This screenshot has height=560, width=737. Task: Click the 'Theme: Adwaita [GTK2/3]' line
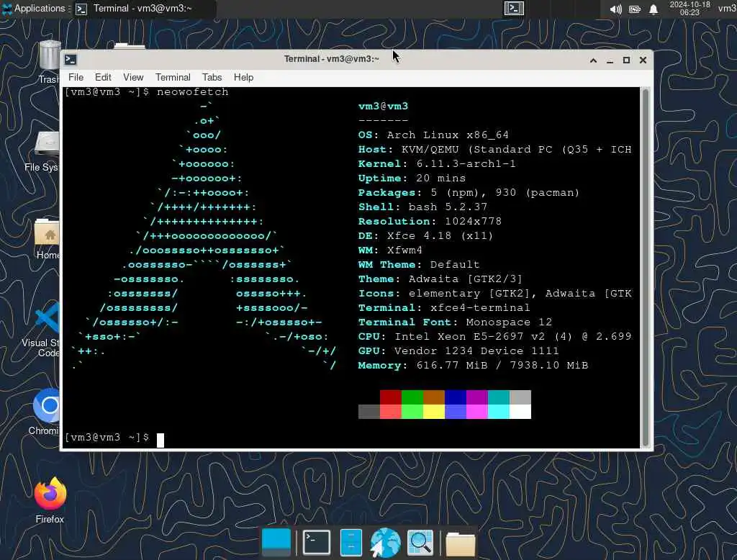click(x=440, y=279)
